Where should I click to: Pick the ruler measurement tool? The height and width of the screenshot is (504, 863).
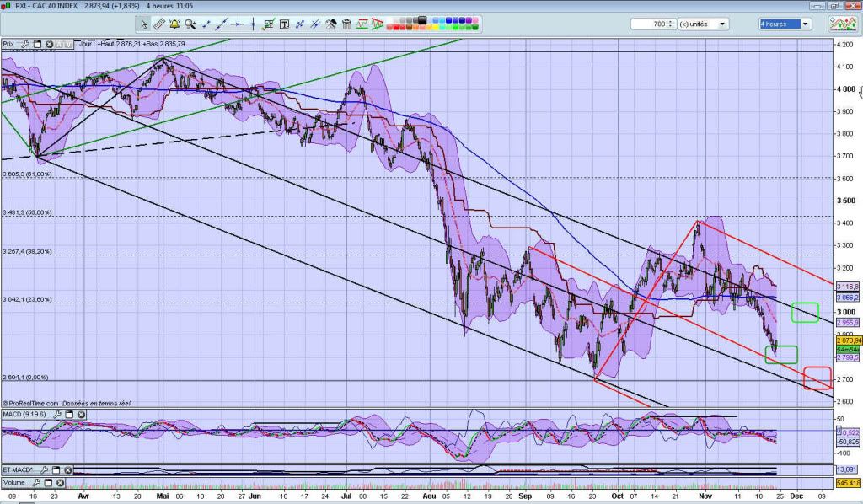pyautogui.click(x=158, y=24)
